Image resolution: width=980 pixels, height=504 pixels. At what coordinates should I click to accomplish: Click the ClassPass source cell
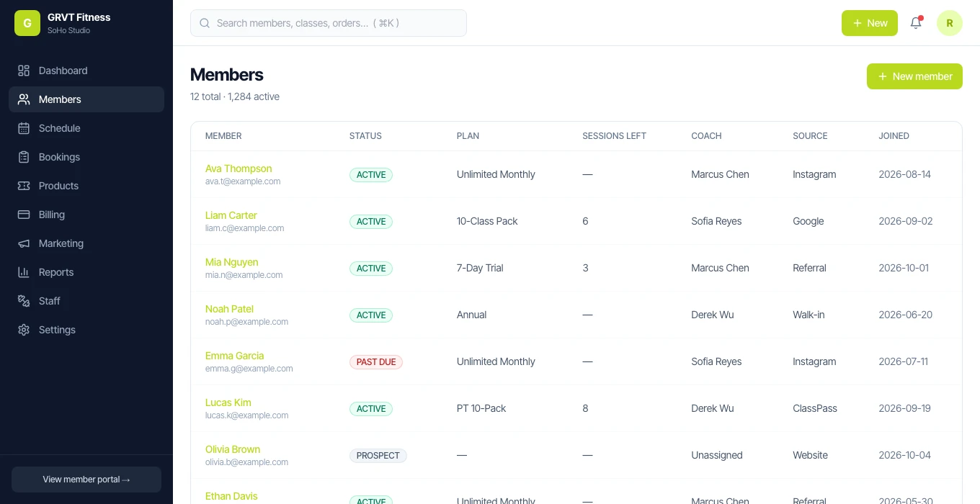[815, 408]
